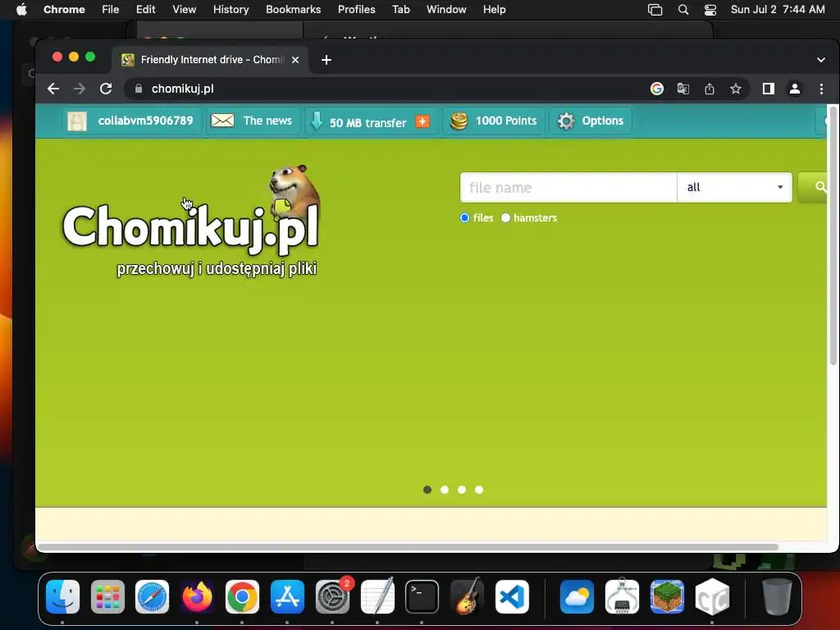Toggle Chrome side panel icon

pos(768,89)
